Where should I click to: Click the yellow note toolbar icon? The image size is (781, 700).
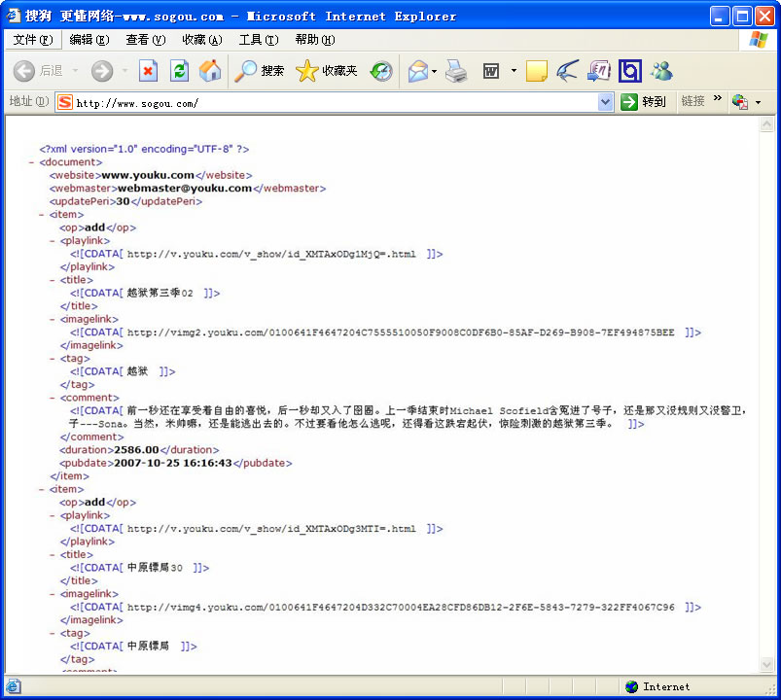(536, 71)
